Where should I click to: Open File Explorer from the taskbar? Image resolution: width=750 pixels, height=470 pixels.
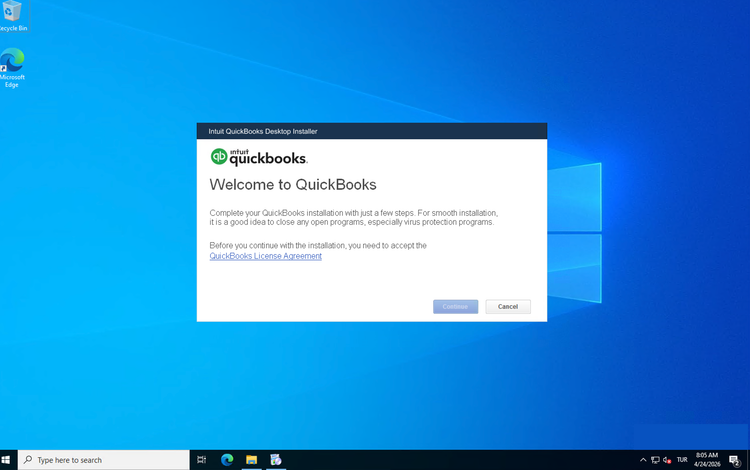coord(252,460)
